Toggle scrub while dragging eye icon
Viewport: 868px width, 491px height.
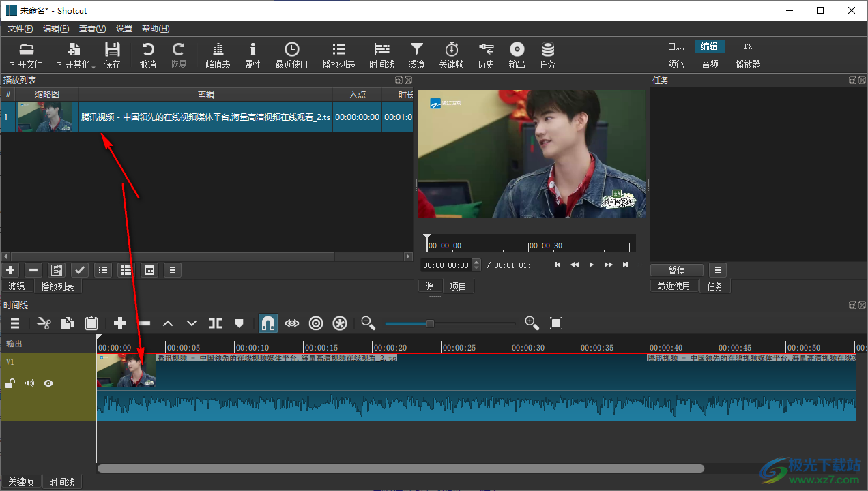(292, 323)
